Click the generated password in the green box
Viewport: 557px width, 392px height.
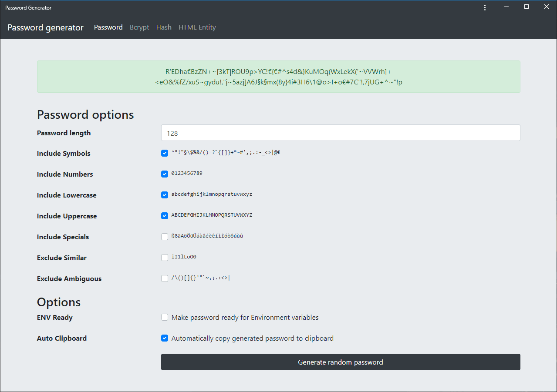[x=279, y=77]
